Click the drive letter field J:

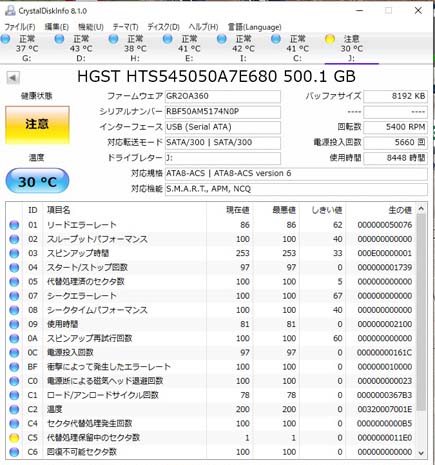(223, 158)
